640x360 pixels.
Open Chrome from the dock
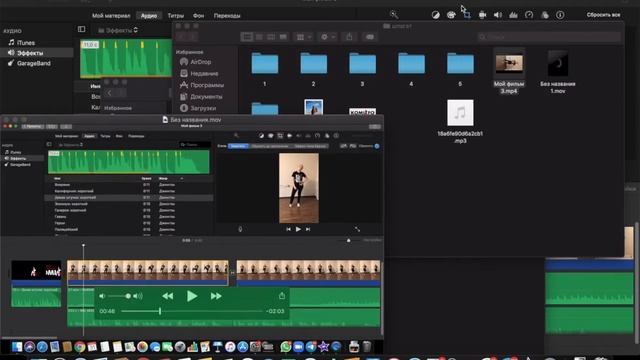click(x=80, y=347)
